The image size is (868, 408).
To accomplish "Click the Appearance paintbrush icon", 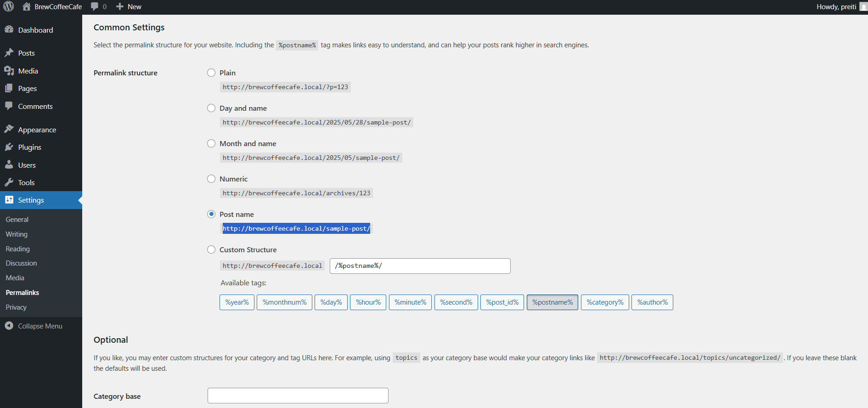I will click(x=9, y=129).
